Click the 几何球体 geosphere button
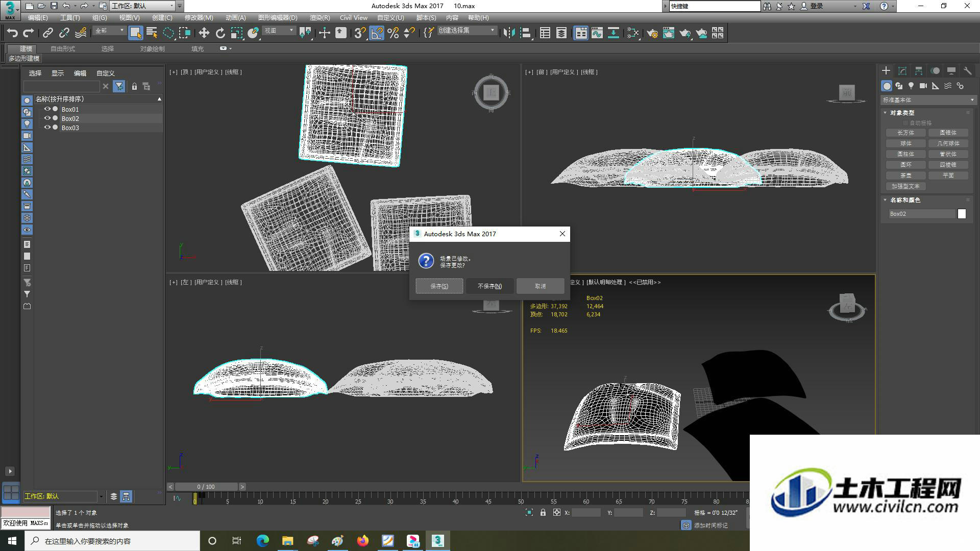980x551 pixels. pos(948,143)
